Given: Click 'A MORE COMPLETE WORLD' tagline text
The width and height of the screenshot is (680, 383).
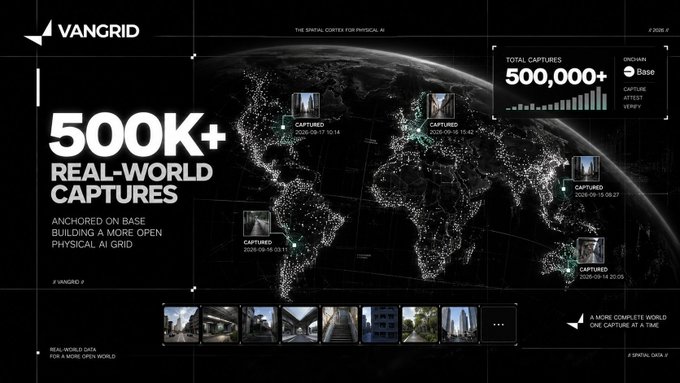Looking at the screenshot, I should click(628, 318).
